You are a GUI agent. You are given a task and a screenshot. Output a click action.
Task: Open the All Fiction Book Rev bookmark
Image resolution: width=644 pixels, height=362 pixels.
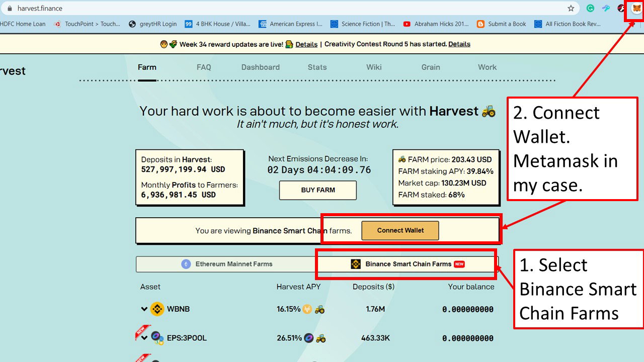tap(567, 24)
